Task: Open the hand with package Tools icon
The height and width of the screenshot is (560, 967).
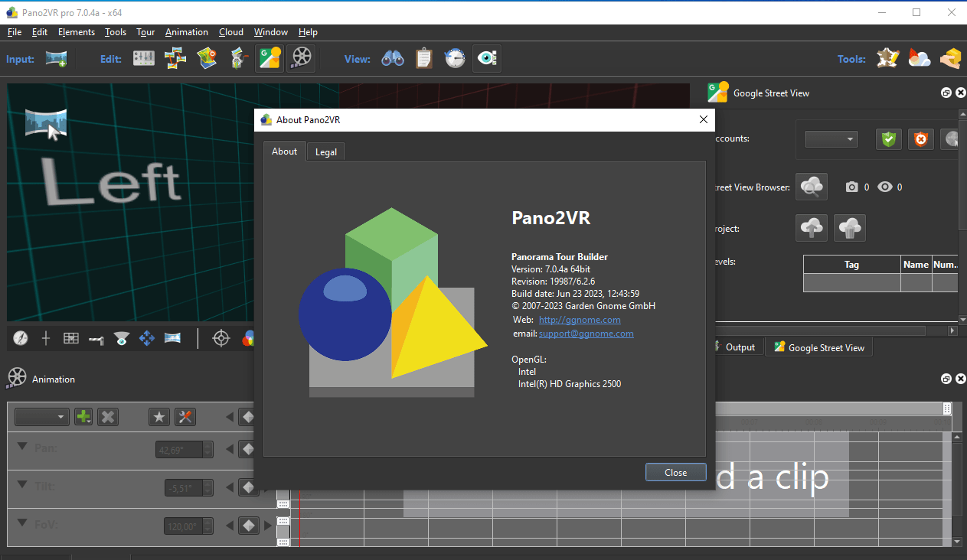Action: 950,58
